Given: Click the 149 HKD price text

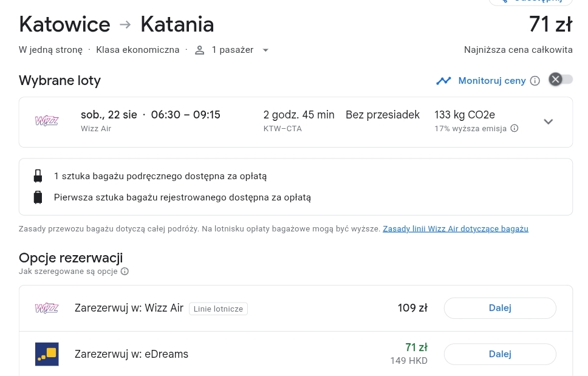Looking at the screenshot, I should (409, 361).
